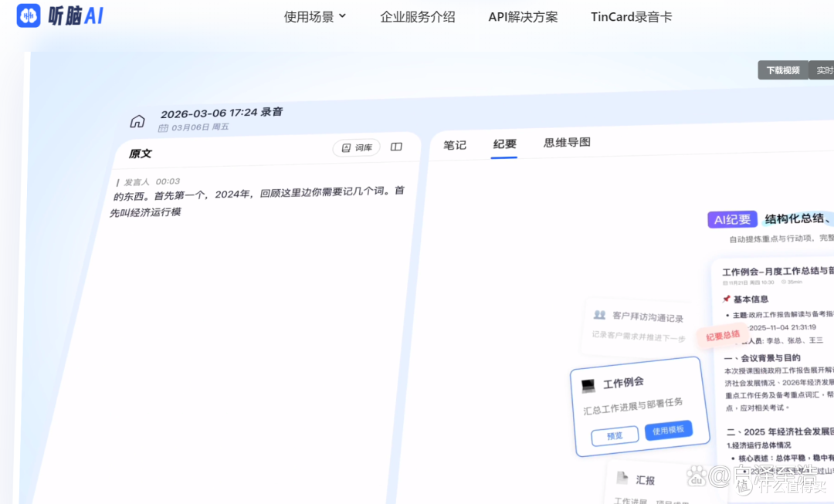Click the 听脑AI logo icon
The image size is (834, 504).
tap(29, 15)
